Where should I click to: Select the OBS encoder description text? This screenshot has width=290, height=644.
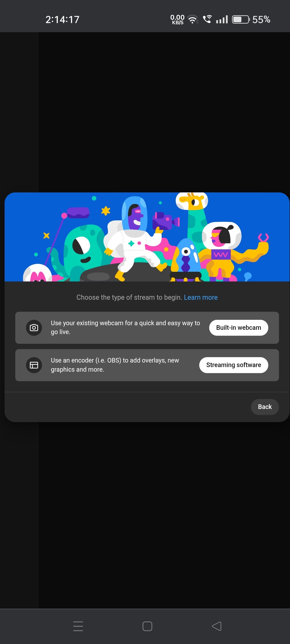tap(115, 365)
